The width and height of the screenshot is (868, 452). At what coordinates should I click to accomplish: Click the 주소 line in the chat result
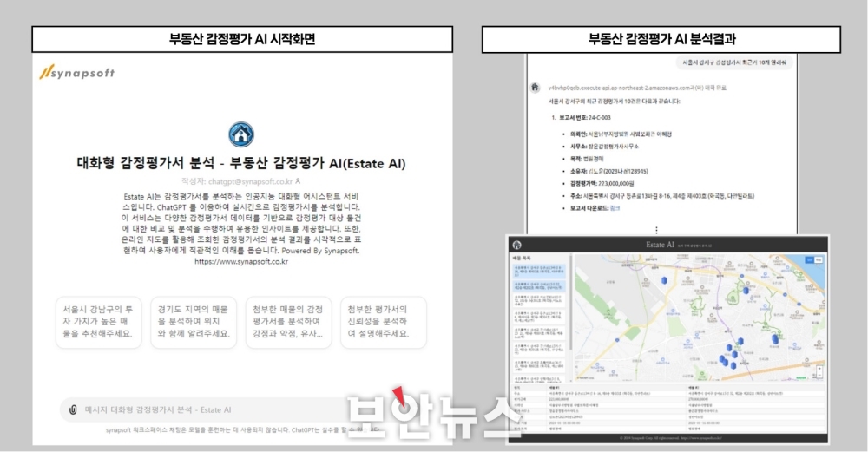tap(662, 196)
